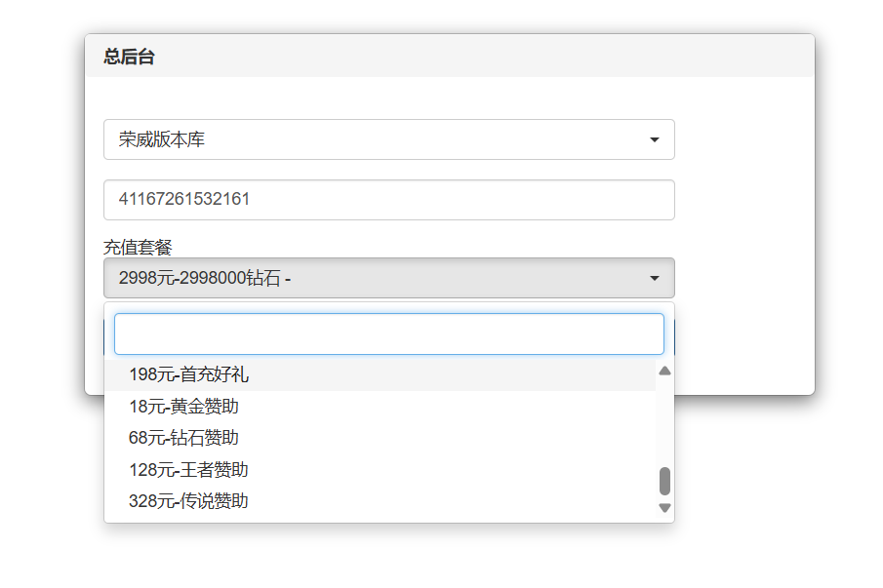Select 128元-王者赞助 from the list
Image resolution: width=883 pixels, height=588 pixels.
click(188, 470)
